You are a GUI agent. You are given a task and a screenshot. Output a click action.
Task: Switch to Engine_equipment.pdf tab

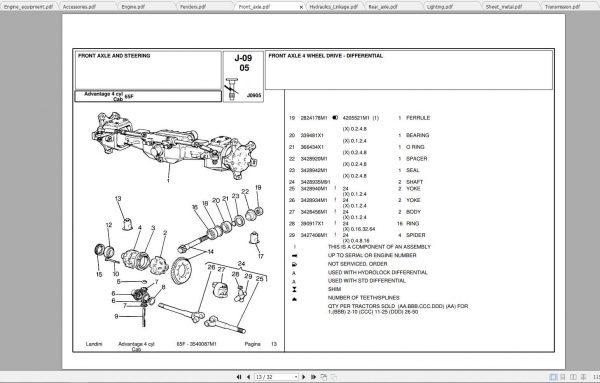coord(29,7)
